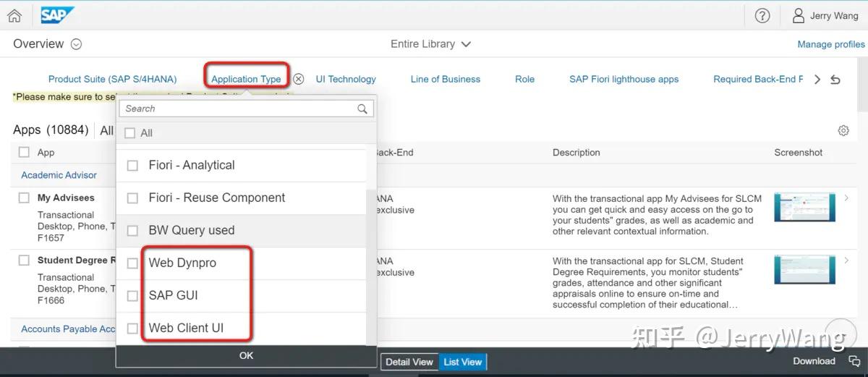Open SAP Fiori lighthouse apps filter
This screenshot has width=868, height=377.
[624, 79]
